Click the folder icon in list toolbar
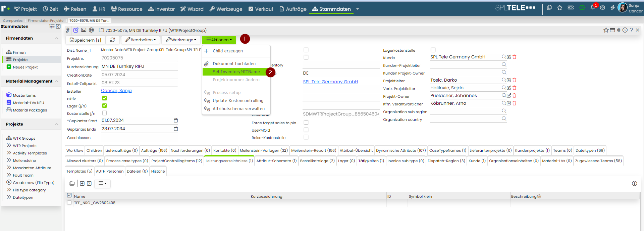 [72, 184]
